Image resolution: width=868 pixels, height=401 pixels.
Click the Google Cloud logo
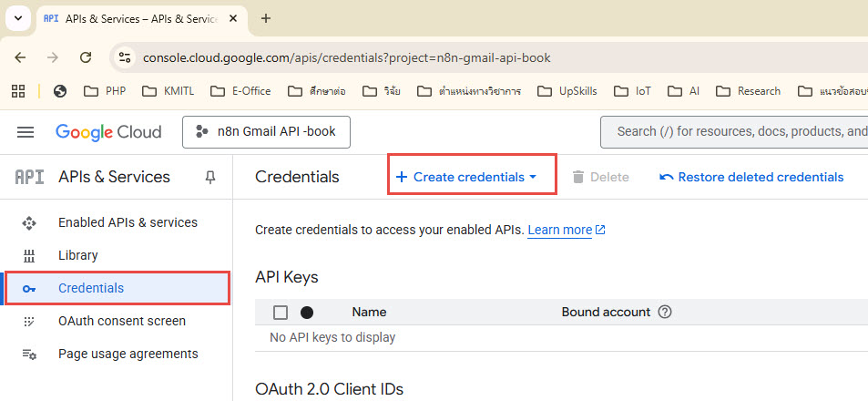(x=108, y=132)
